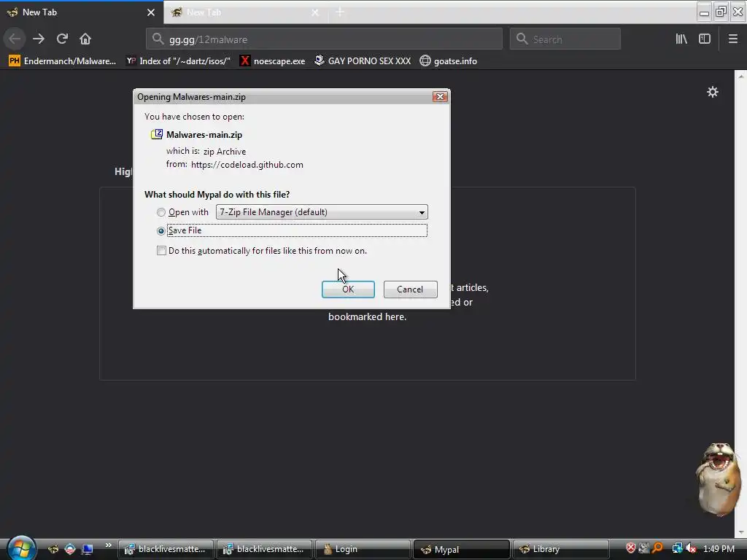Click the hamster desktop mascot
The image size is (747, 560).
click(x=719, y=479)
